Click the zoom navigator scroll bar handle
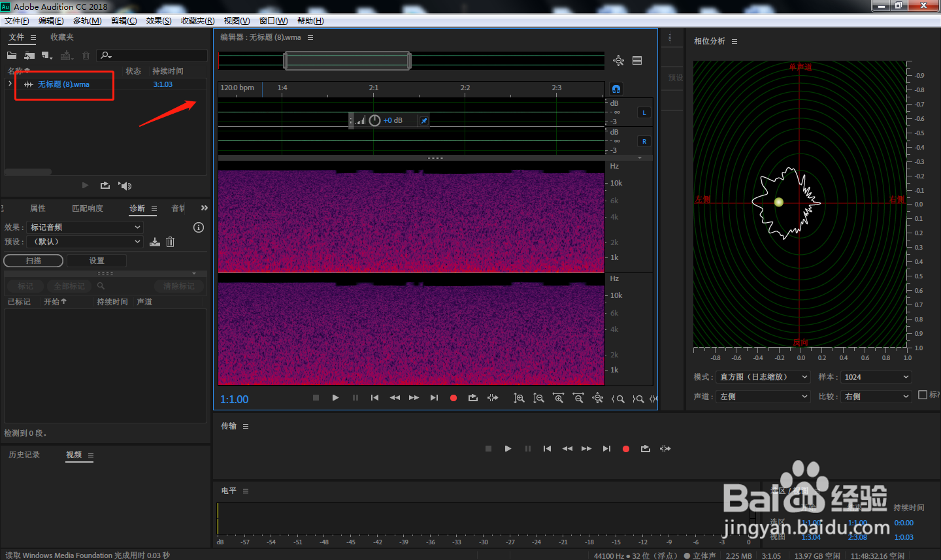Image resolution: width=941 pixels, height=560 pixels. coord(347,61)
